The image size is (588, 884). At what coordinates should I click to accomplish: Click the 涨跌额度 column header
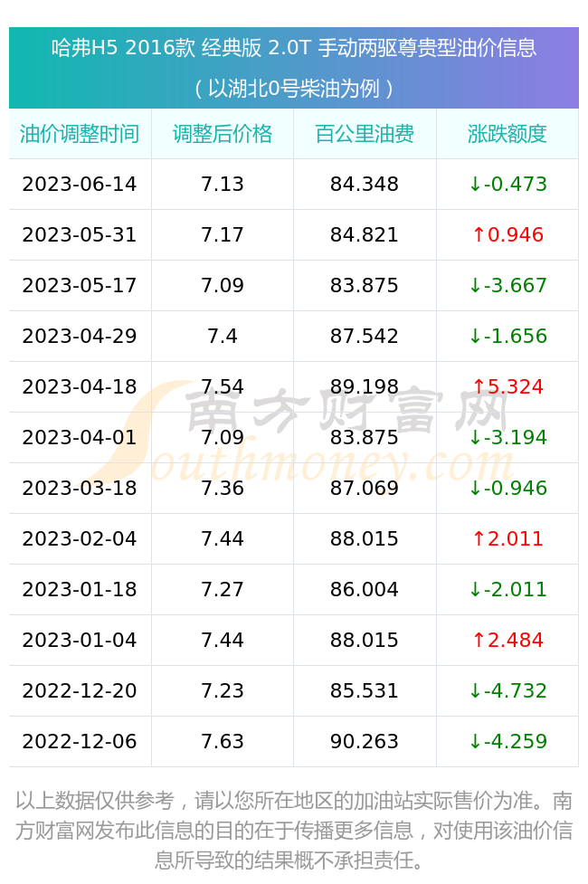507,134
